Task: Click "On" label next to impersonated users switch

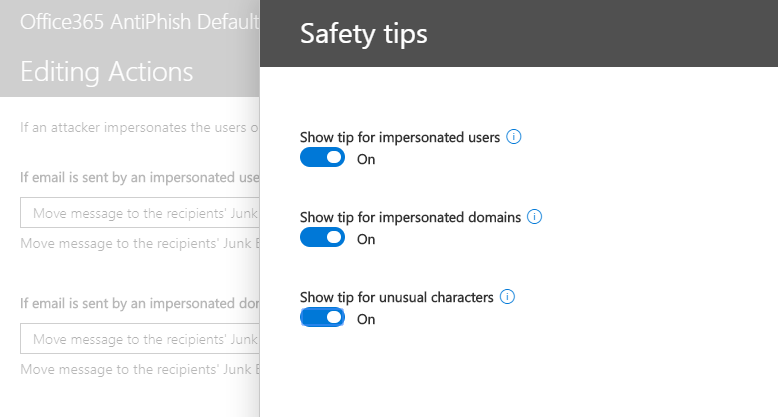Action: (366, 159)
